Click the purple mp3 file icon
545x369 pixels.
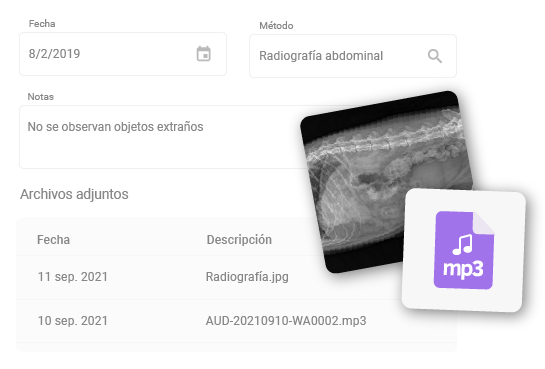[x=464, y=250]
